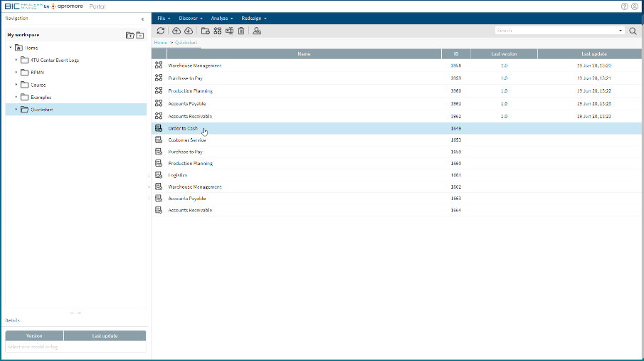Select the Customer Service log row
The image size is (644, 361).
point(186,140)
